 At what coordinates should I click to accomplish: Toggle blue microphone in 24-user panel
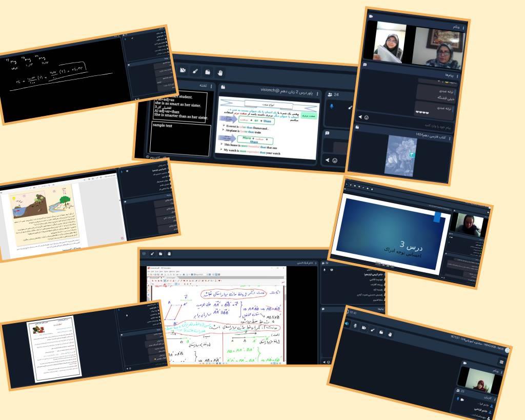coord(331,106)
